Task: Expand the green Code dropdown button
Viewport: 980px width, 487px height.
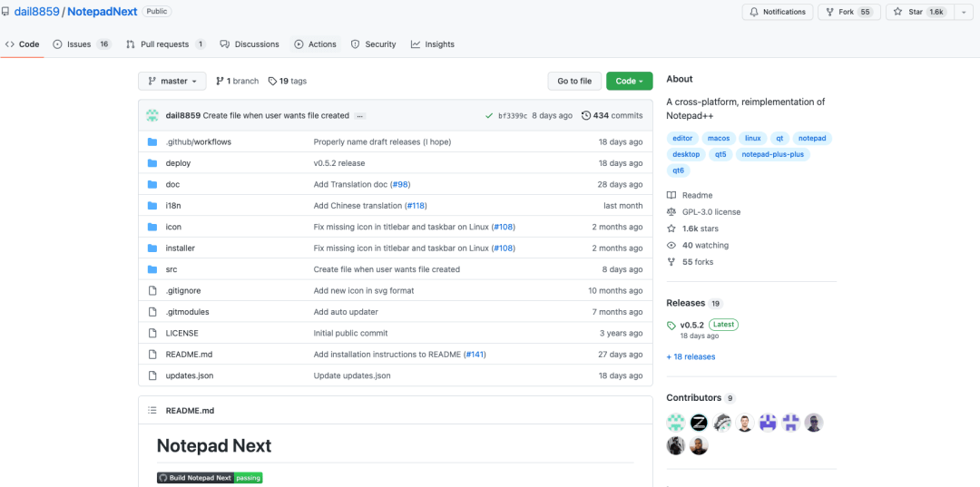Action: pyautogui.click(x=629, y=82)
